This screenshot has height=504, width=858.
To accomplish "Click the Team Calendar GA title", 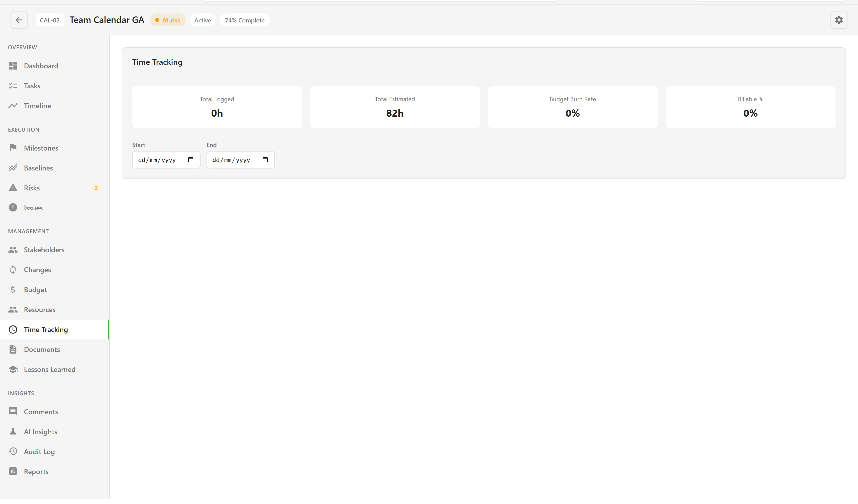I will pos(107,20).
